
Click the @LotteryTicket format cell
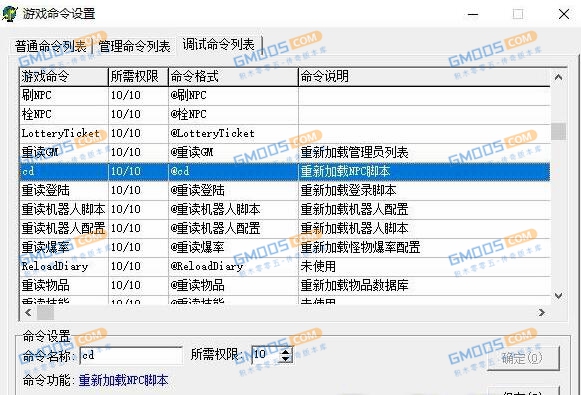[x=233, y=133]
